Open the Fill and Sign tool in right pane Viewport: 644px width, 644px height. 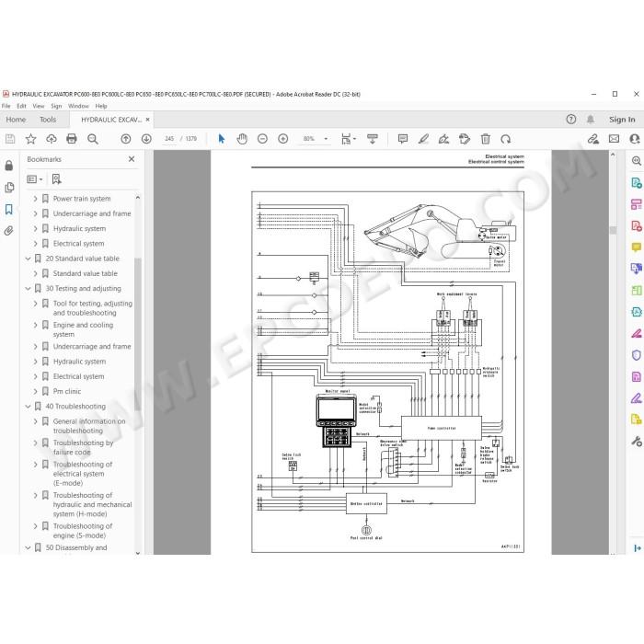[637, 398]
